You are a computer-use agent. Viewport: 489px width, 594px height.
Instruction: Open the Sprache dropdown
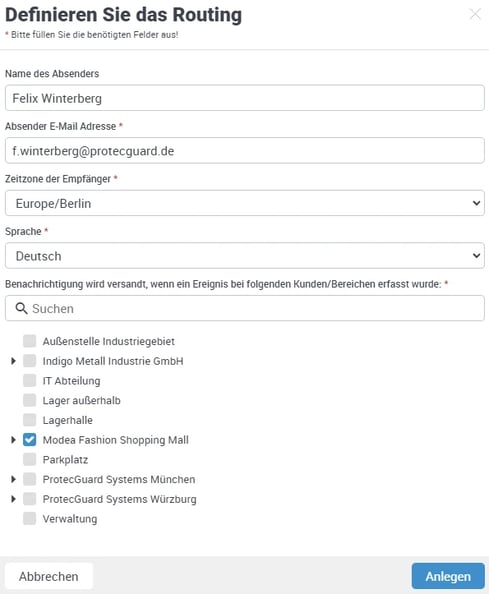245,256
